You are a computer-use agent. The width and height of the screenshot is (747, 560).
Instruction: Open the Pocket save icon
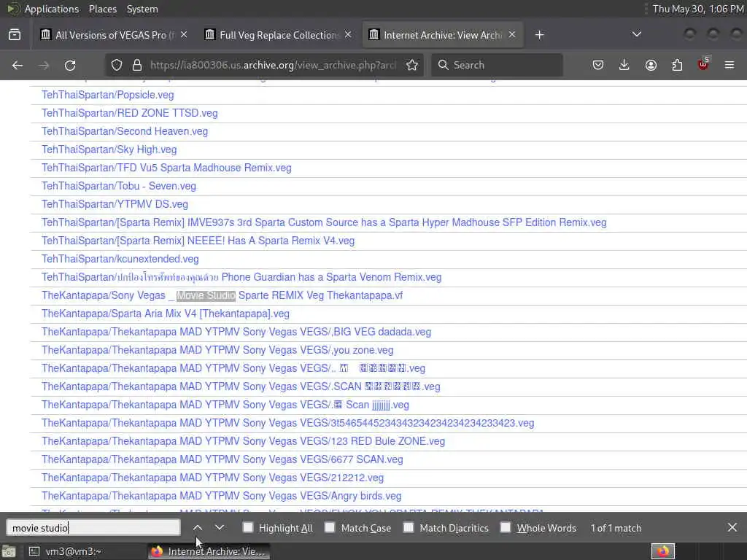[x=598, y=65]
